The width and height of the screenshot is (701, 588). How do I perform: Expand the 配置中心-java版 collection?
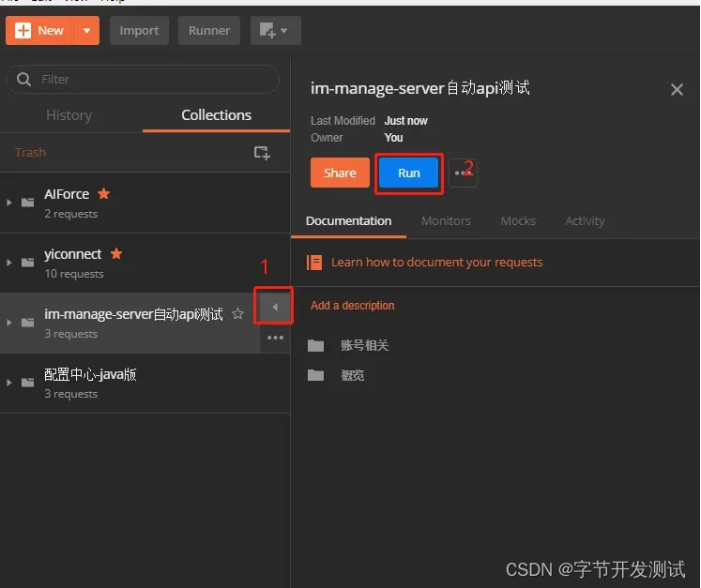[x=9, y=383]
